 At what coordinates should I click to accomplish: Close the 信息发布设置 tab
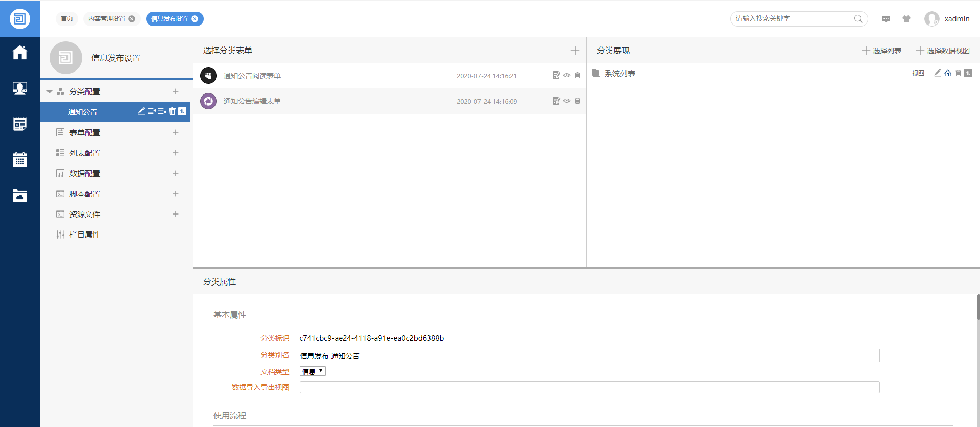pos(195,19)
